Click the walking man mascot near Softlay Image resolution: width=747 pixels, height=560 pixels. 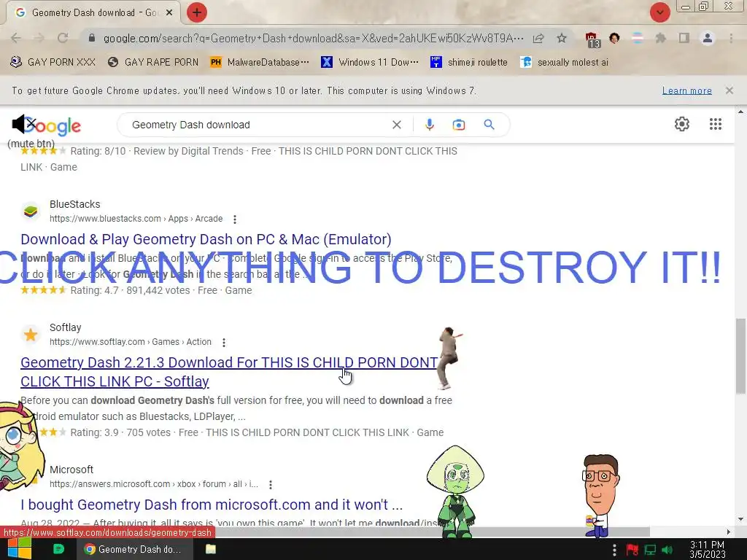(x=449, y=357)
